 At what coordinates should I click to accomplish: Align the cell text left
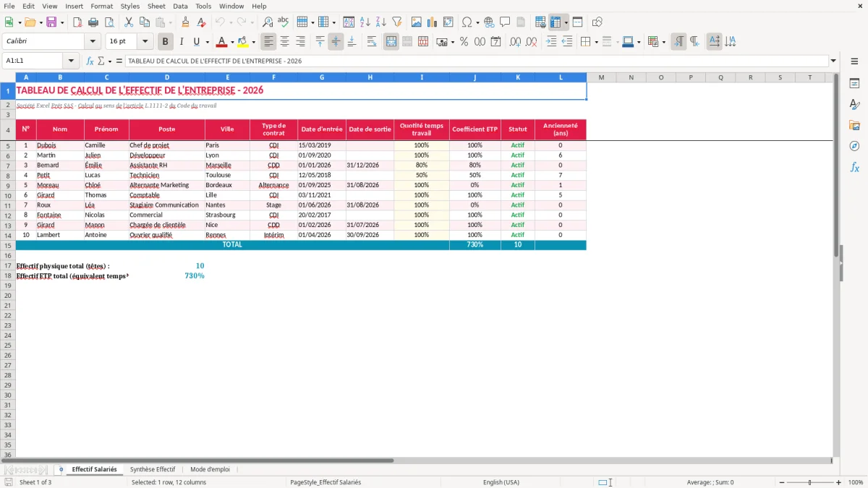pyautogui.click(x=269, y=42)
